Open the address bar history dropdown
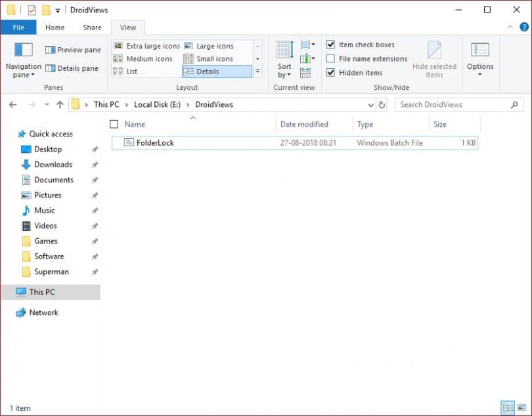 (371, 104)
